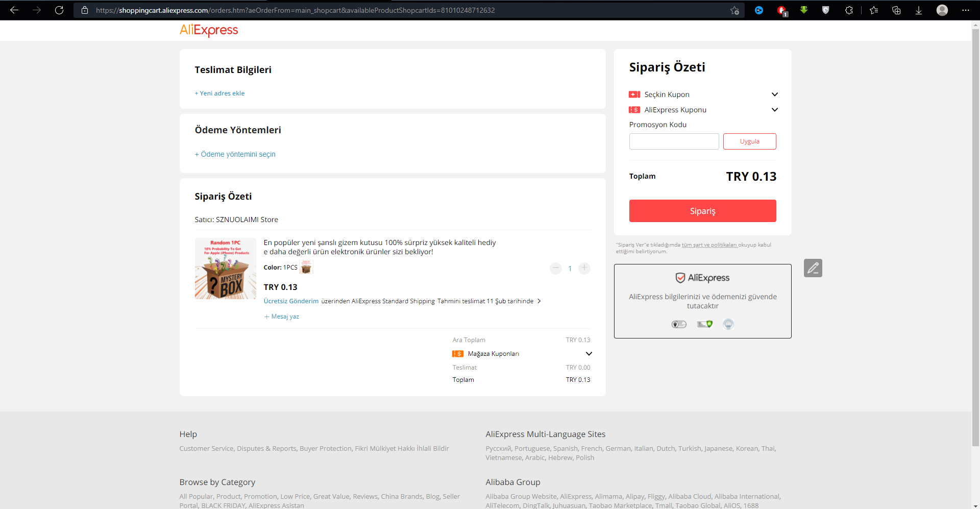
Task: Switch to the Spanish language site
Action: pos(566,449)
